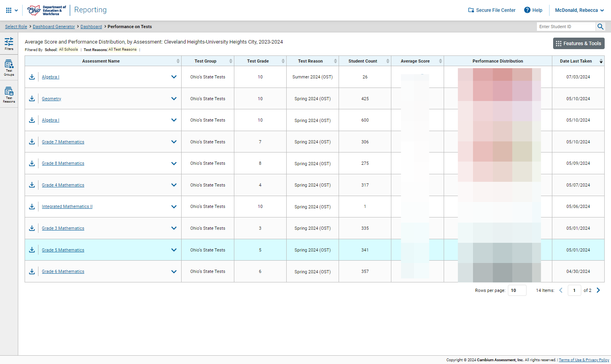Image resolution: width=611 pixels, height=364 pixels.
Task: Download the Summer 2024 Algebra I results
Action: 32,77
